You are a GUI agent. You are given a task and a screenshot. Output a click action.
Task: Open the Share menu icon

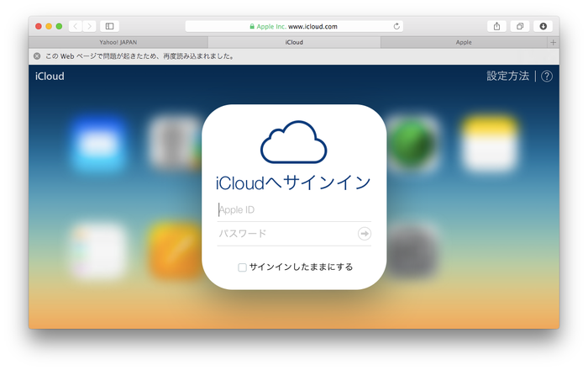[496, 26]
